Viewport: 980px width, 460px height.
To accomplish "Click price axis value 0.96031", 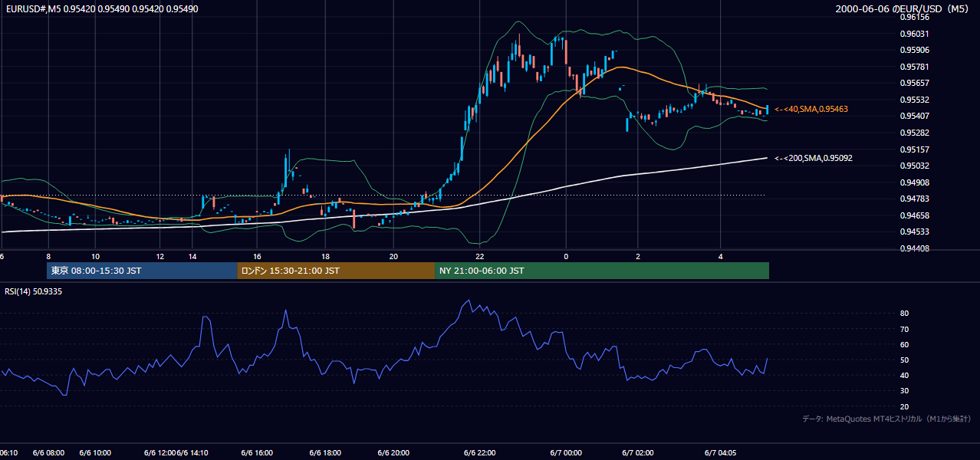I will click(915, 34).
